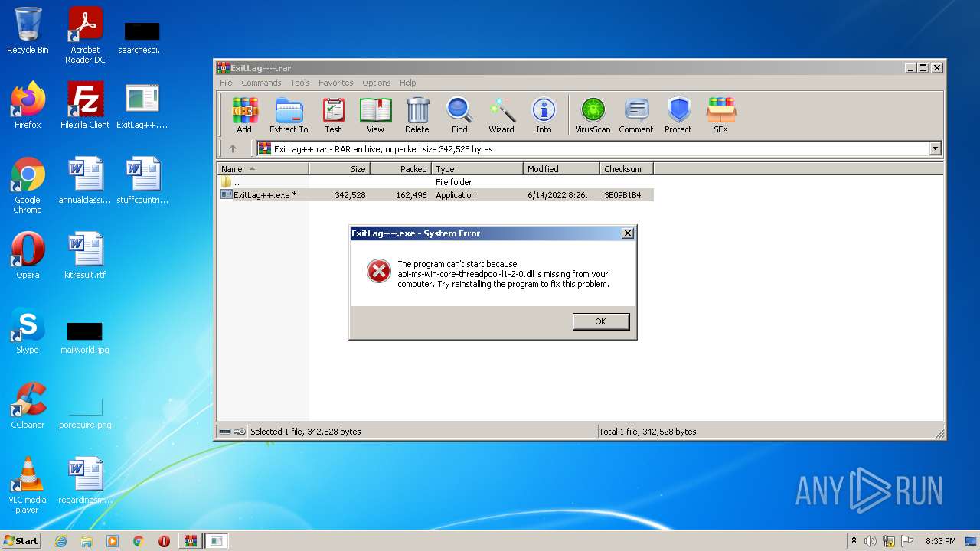Open the View toolbar icon

[x=375, y=116]
